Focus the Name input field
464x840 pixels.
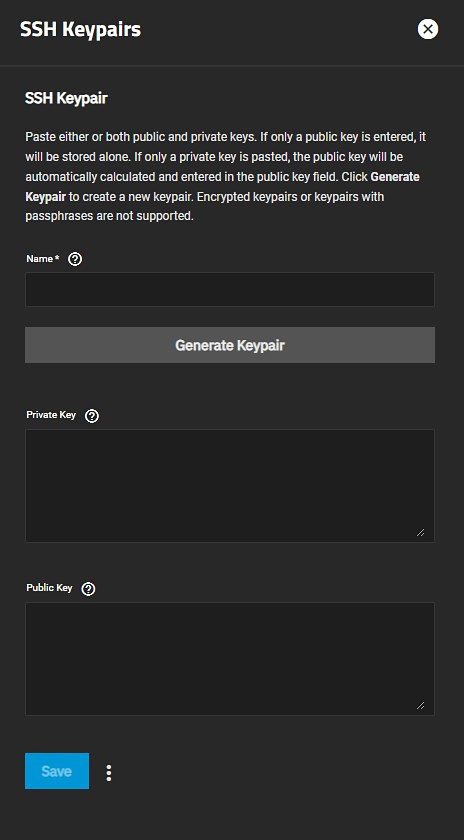[230, 289]
